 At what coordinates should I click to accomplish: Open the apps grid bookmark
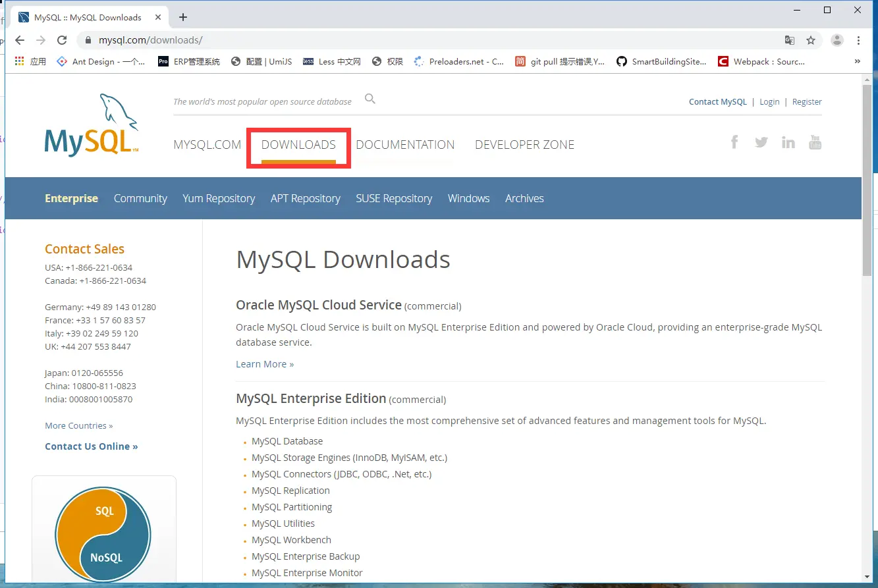pyautogui.click(x=30, y=61)
